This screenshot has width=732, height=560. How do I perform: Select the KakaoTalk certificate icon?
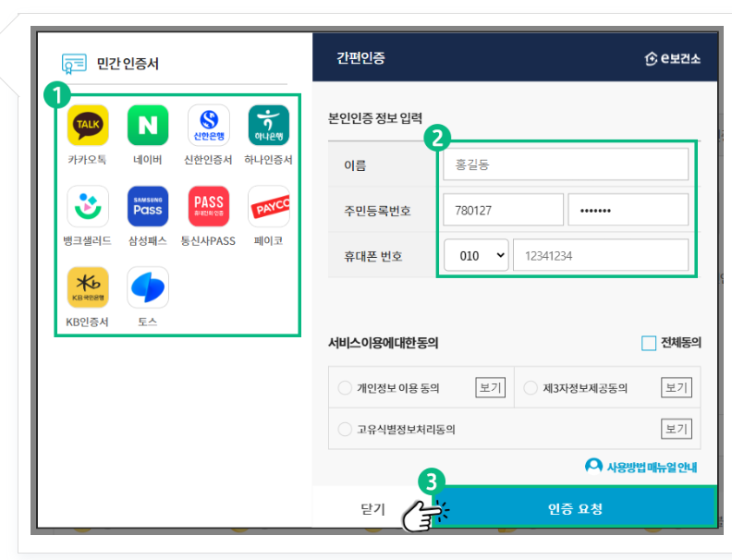88,125
